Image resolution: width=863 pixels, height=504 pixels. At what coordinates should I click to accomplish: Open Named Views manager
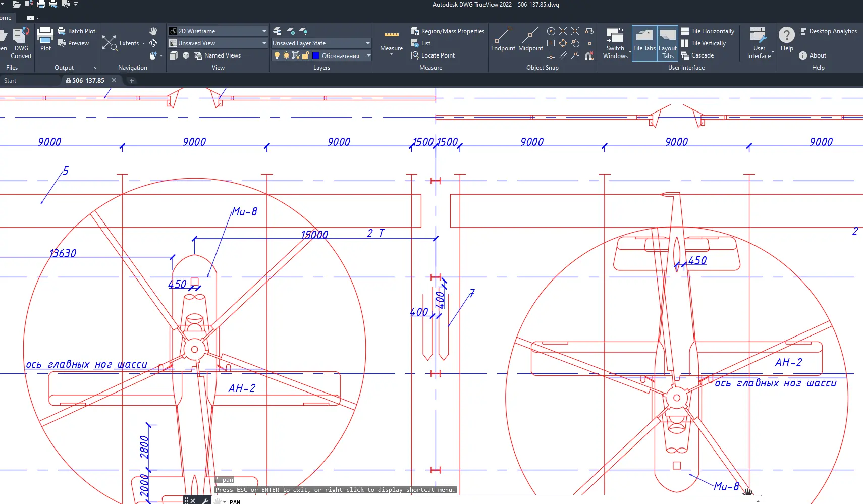[x=218, y=55]
